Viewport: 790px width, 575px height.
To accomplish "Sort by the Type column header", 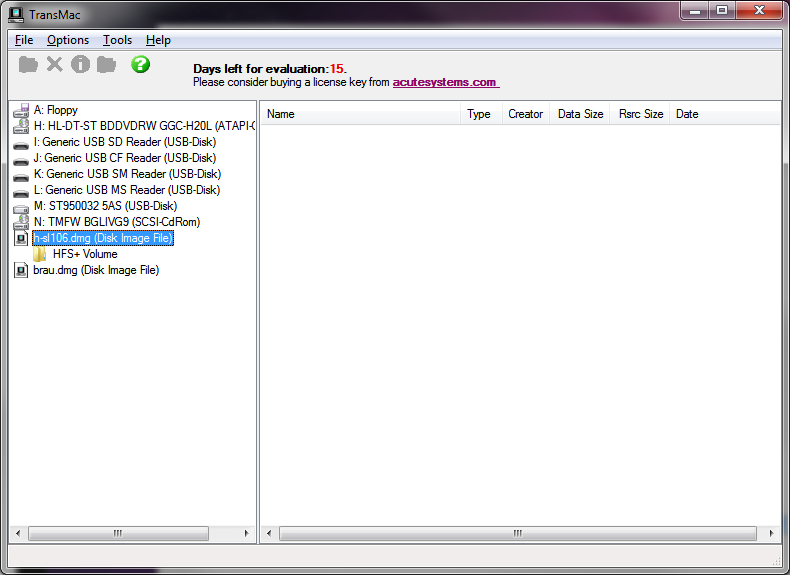I will [x=481, y=114].
